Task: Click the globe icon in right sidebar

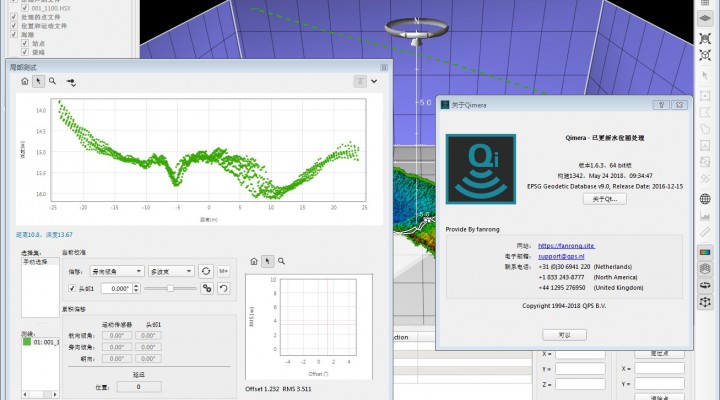Action: coord(705,199)
